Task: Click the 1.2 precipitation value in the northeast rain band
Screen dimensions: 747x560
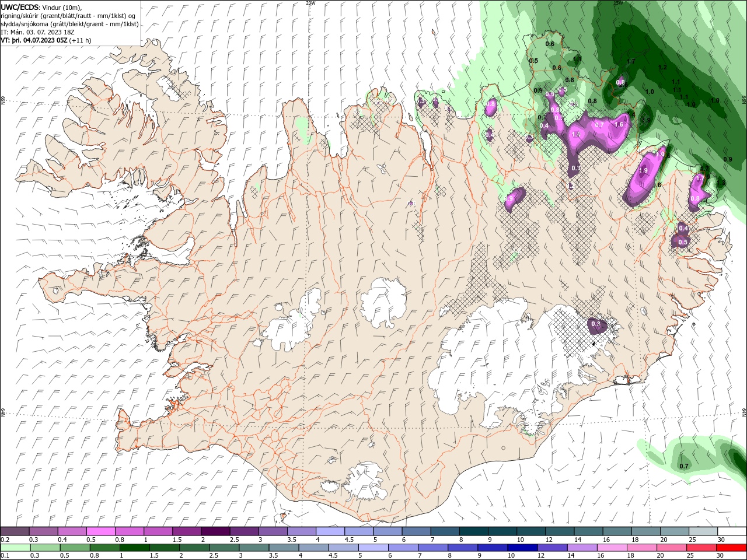Action: (662, 68)
